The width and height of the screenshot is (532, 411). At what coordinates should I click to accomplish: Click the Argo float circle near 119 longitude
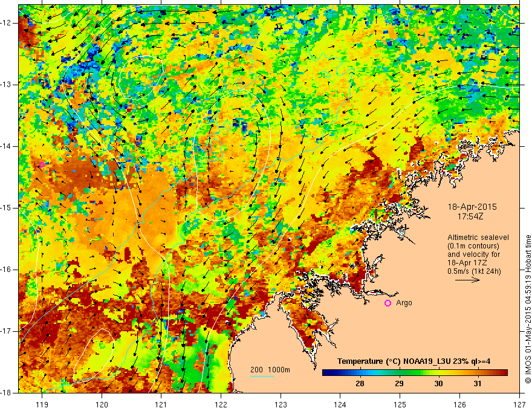(42, 165)
